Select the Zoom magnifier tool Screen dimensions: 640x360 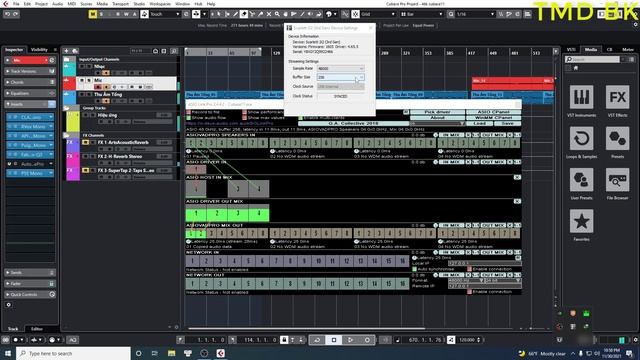point(277,14)
